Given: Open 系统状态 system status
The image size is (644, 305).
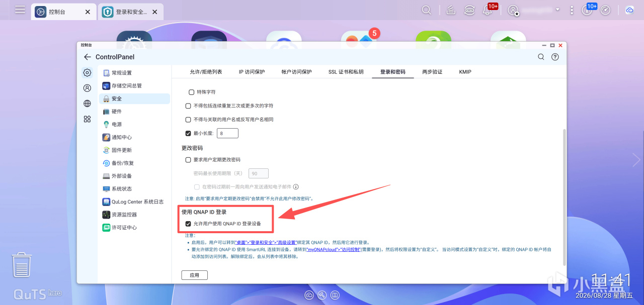Looking at the screenshot, I should pos(134,189).
